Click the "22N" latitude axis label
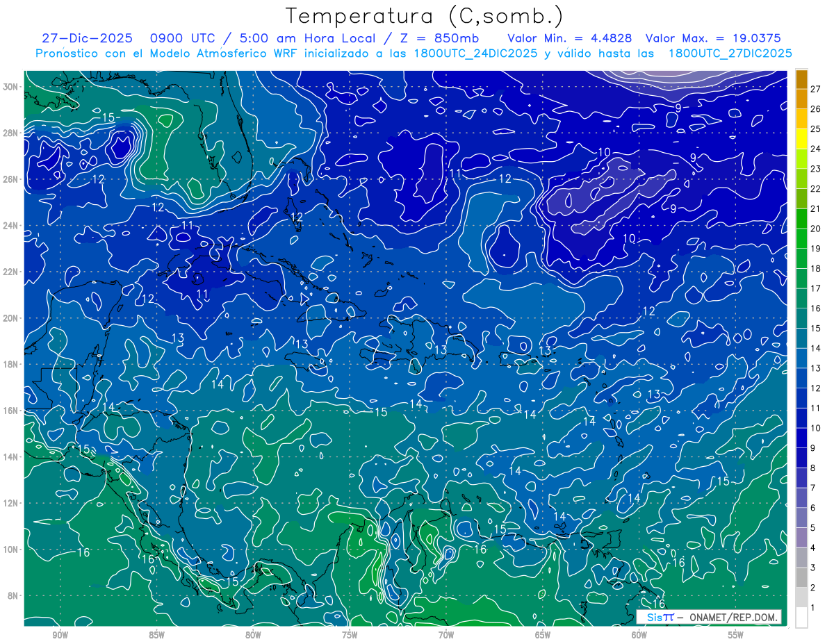Image resolution: width=834 pixels, height=644 pixels. (x=12, y=272)
